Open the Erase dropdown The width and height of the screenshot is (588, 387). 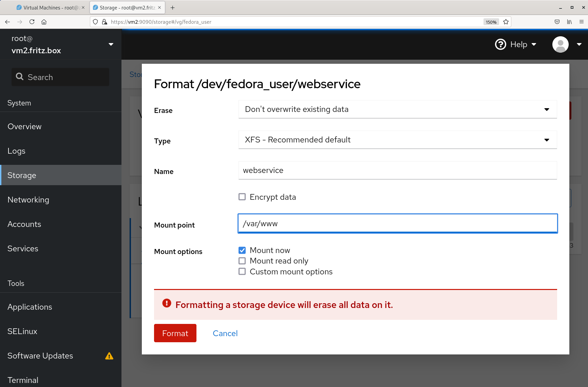398,109
